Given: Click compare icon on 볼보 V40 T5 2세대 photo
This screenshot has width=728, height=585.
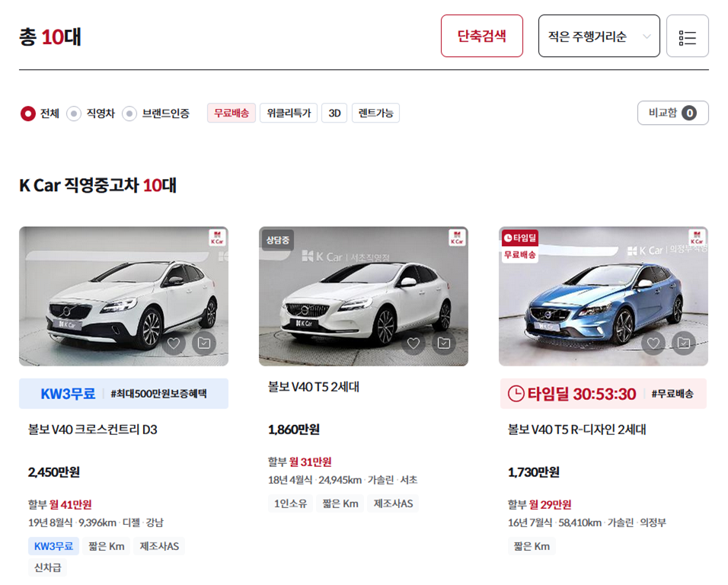Looking at the screenshot, I should tap(444, 343).
